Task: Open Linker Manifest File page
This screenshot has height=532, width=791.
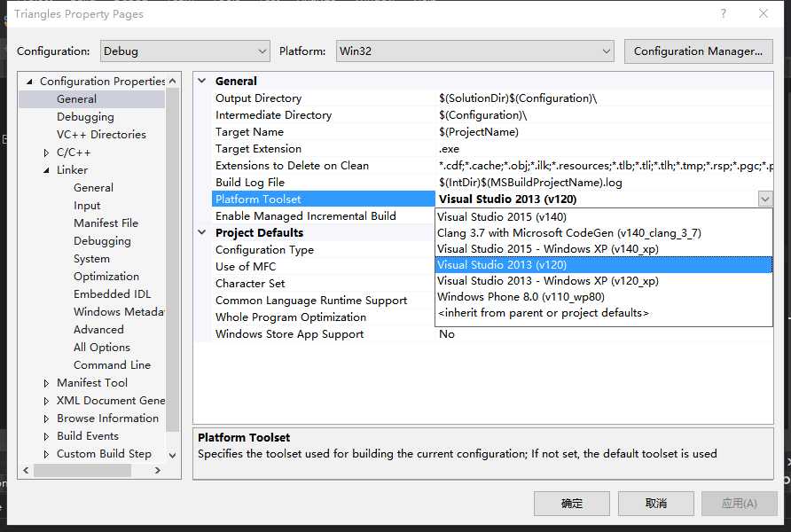Action: (x=106, y=223)
